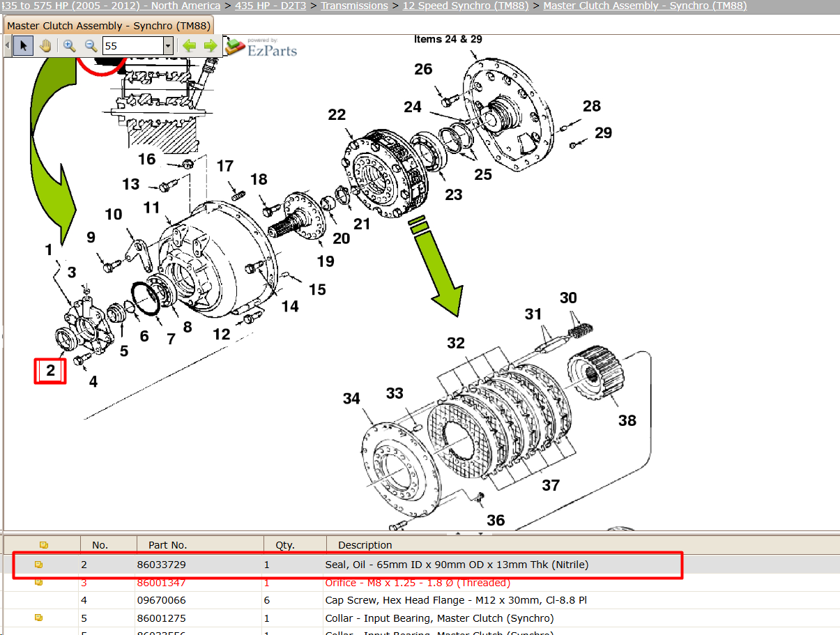Click diagram callout number 25
840x635 pixels.
point(483,174)
